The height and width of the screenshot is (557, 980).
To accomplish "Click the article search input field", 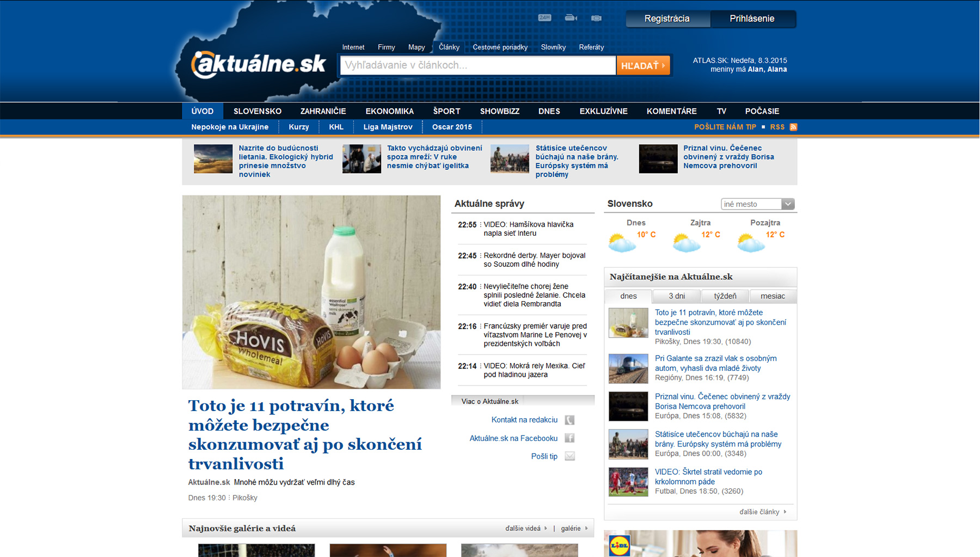I will 477,65.
